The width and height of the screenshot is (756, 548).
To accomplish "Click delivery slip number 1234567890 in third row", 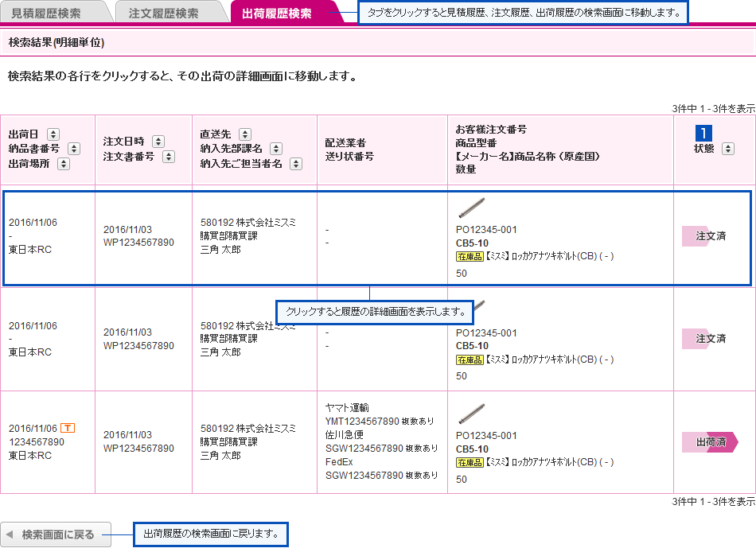I will coord(37,442).
